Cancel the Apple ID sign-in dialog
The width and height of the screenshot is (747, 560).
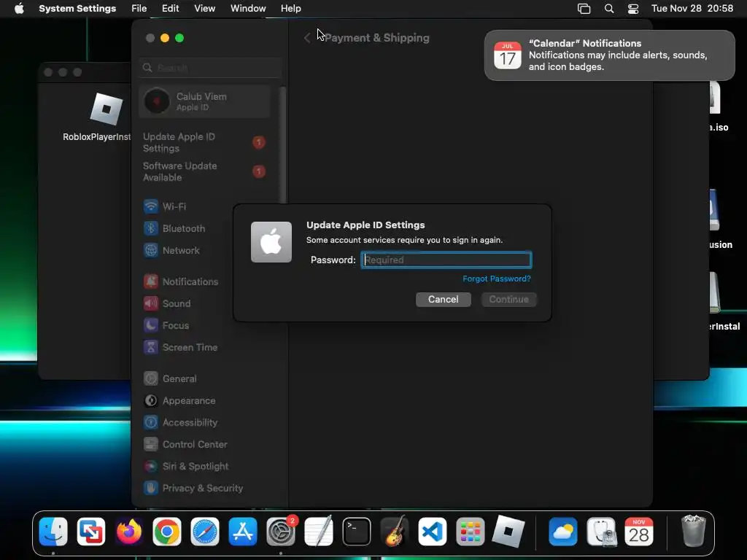click(x=443, y=300)
